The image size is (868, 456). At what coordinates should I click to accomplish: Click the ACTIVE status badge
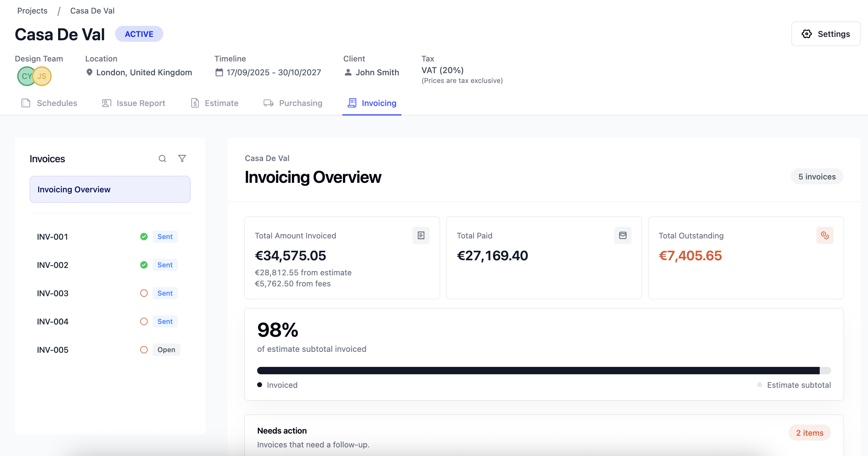(139, 34)
